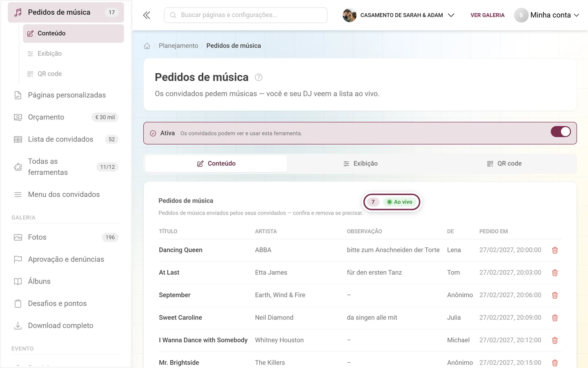Delete the Mr. Brightside request
The width and height of the screenshot is (588, 368).
tap(555, 363)
